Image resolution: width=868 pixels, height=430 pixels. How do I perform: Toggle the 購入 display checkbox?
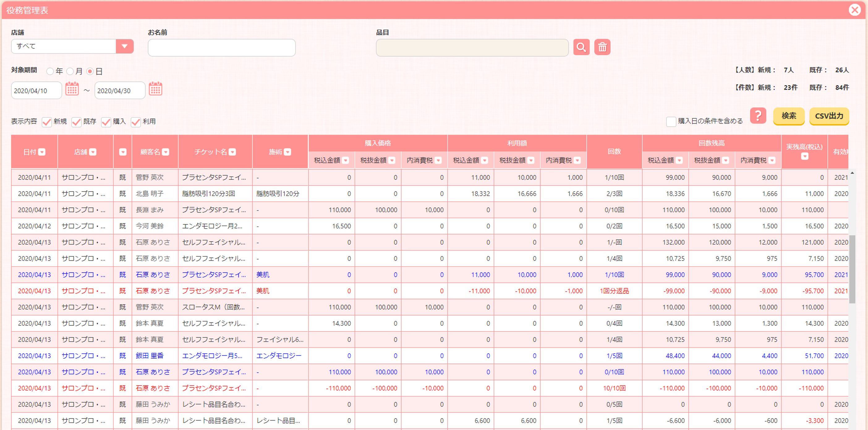(106, 122)
